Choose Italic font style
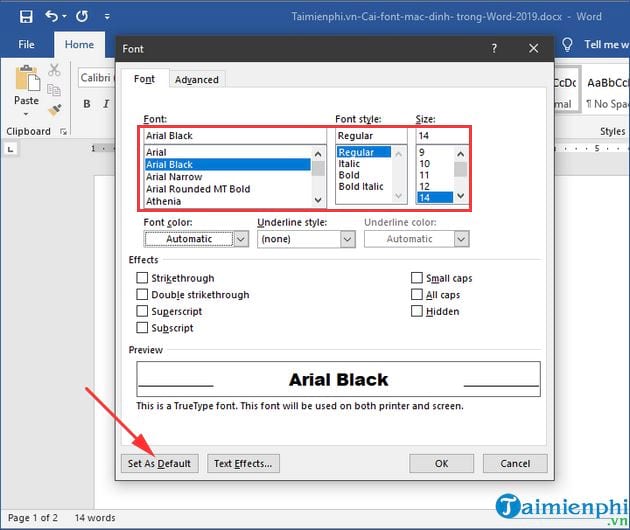 (x=364, y=164)
